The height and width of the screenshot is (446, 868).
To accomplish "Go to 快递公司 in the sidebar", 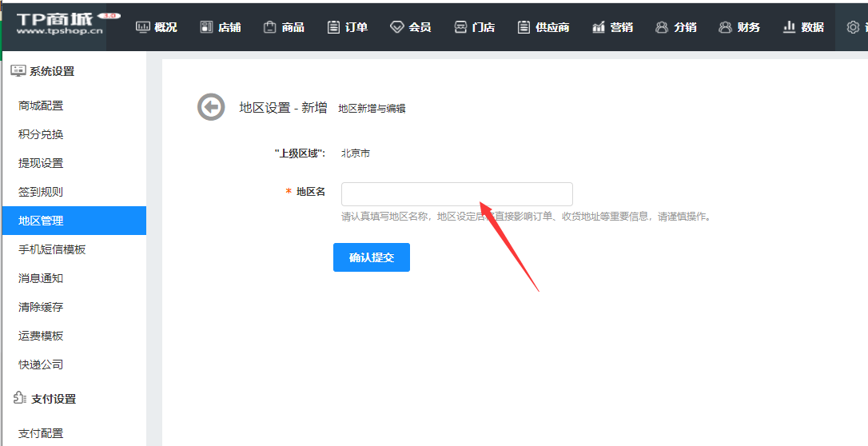I will coord(41,364).
